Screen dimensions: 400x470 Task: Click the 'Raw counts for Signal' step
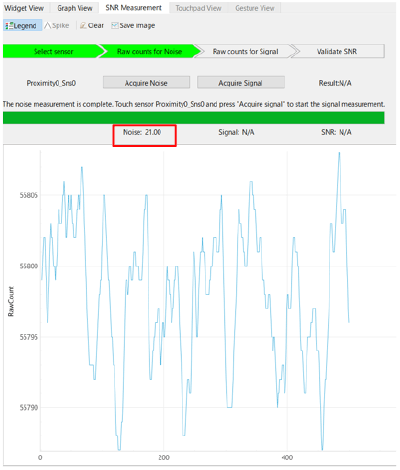(x=246, y=51)
